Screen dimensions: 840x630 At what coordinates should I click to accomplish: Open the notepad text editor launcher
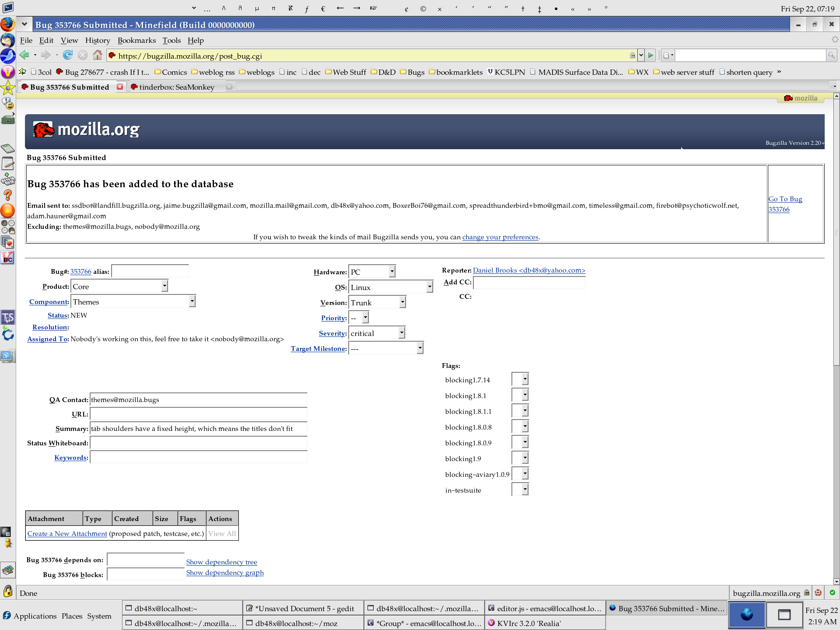point(8,164)
